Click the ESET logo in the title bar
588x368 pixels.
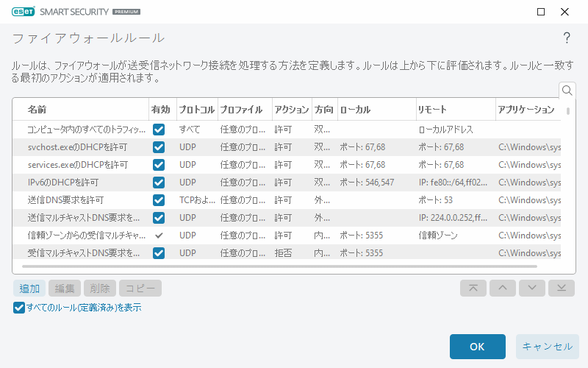pyautogui.click(x=23, y=12)
